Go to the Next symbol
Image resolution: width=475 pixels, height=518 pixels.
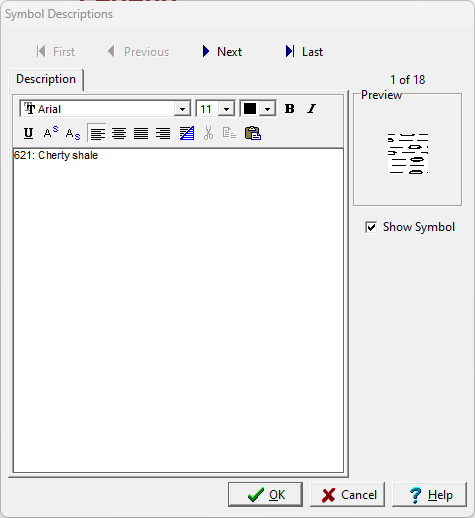click(222, 52)
